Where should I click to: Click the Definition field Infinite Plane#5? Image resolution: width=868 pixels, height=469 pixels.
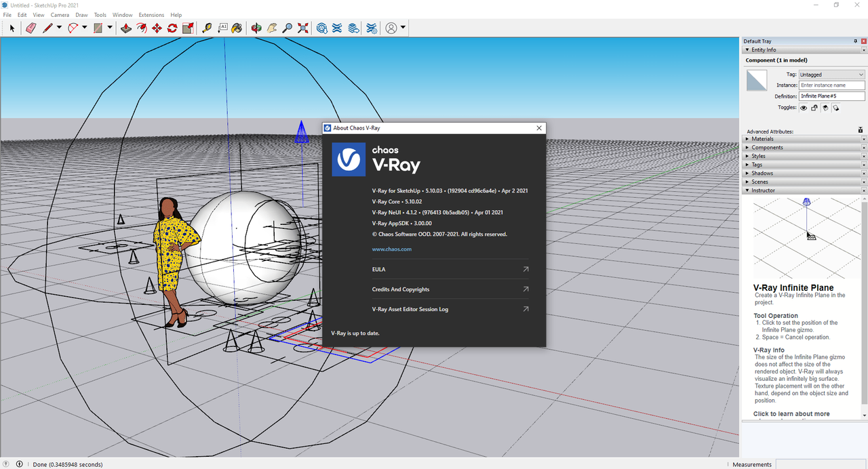click(x=832, y=96)
